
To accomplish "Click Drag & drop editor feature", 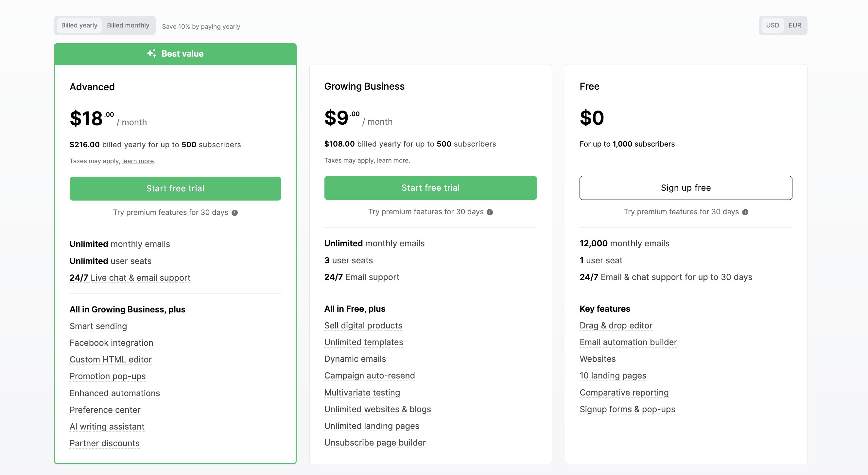I will click(616, 325).
